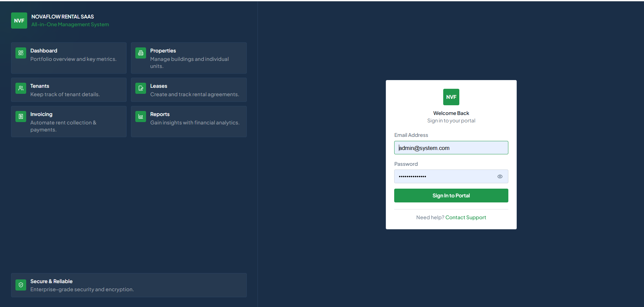This screenshot has height=307, width=644.
Task: Click 'Manage buildings and individual units.' text
Action: pyautogui.click(x=190, y=63)
